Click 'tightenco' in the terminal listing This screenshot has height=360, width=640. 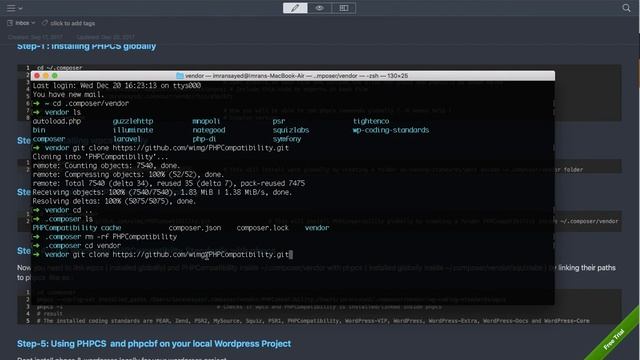click(x=371, y=121)
